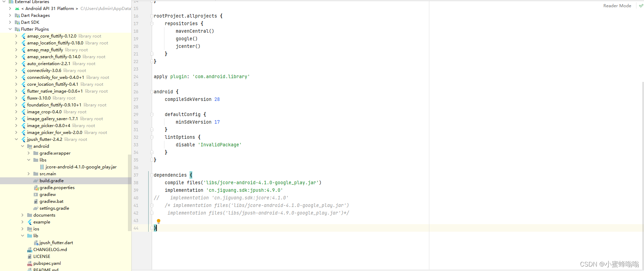Click the documents folder icon
This screenshot has width=644, height=271.
30,215
